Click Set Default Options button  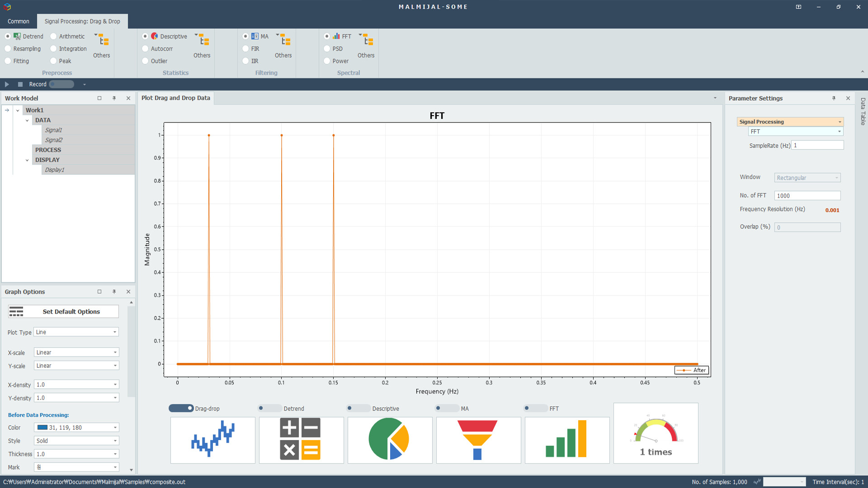(x=63, y=312)
